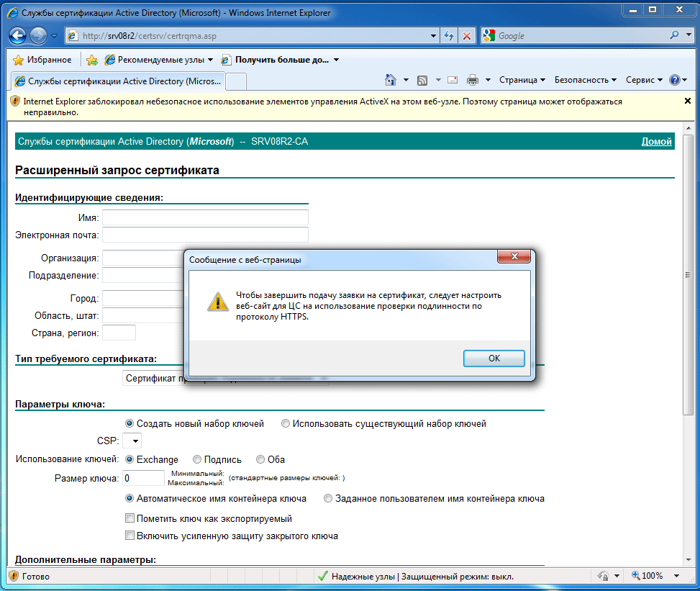Select Создать новый набор ключей radio
The height and width of the screenshot is (591, 700).
point(129,423)
